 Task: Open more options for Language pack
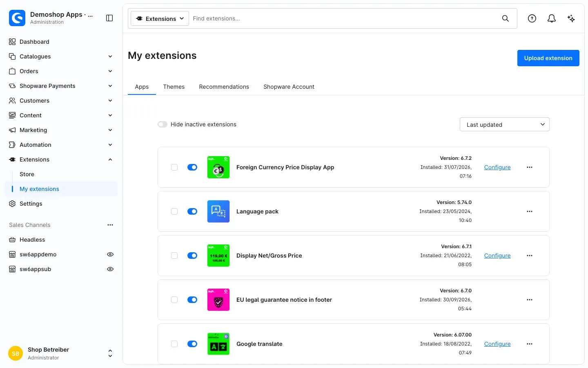click(530, 211)
